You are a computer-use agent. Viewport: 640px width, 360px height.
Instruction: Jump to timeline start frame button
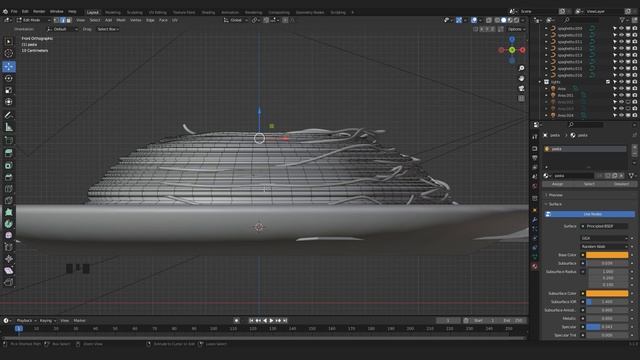tap(251, 320)
